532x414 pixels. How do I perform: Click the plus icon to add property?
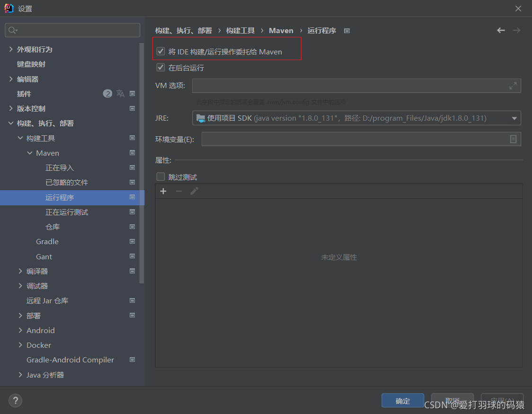[x=163, y=191]
